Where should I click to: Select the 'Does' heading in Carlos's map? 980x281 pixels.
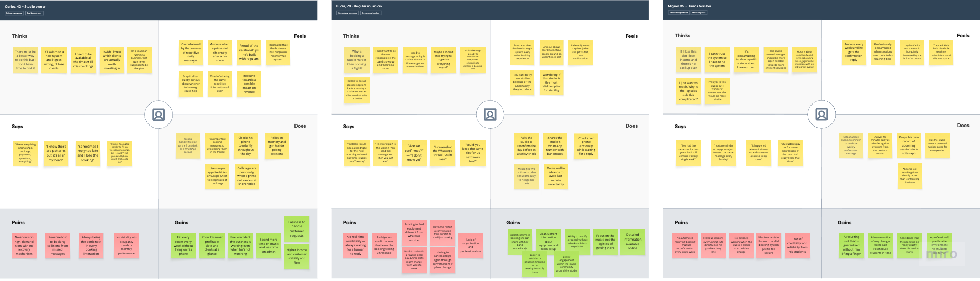(300, 126)
